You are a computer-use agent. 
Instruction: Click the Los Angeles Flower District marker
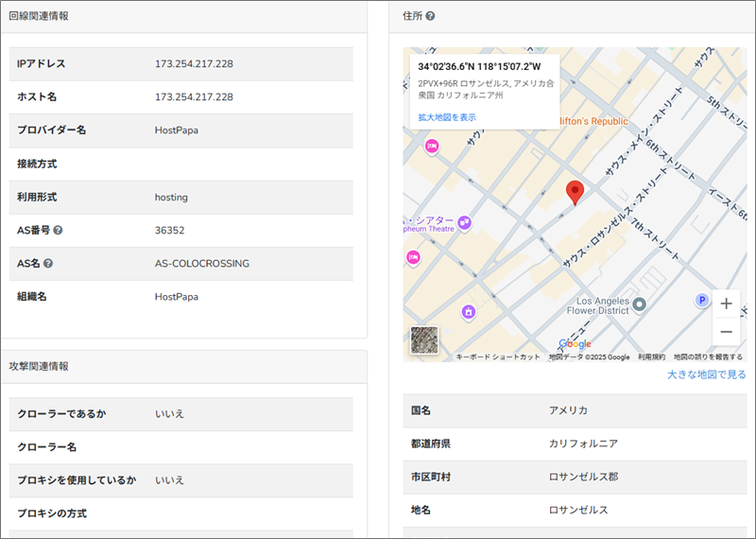[639, 304]
